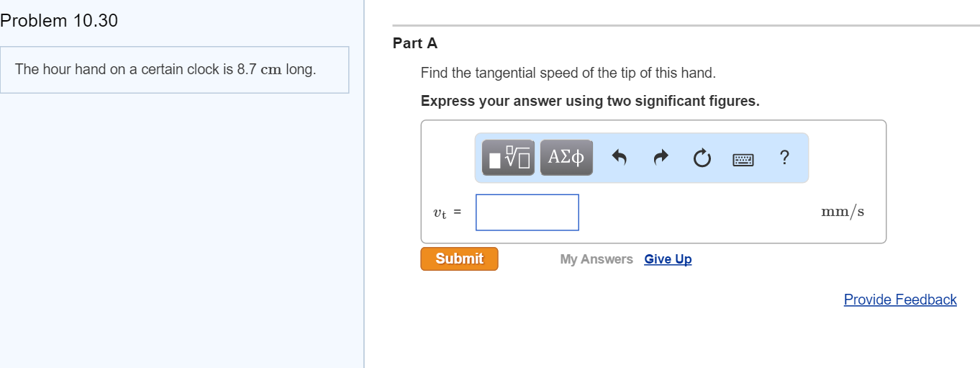The height and width of the screenshot is (368, 980).
Task: Click the vt answer input field
Action: coord(527,212)
